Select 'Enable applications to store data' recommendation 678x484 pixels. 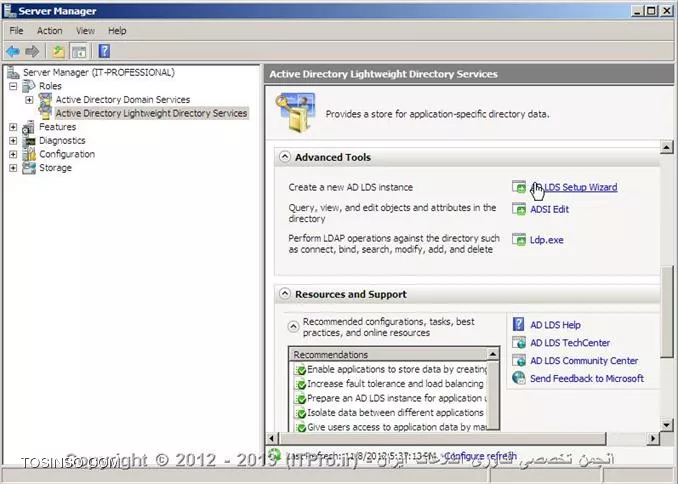point(391,369)
